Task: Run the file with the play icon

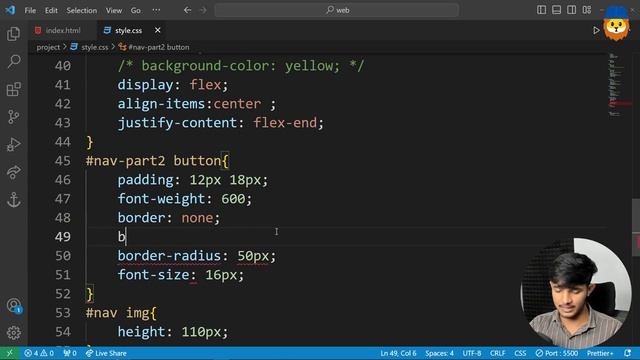Action: click(596, 30)
